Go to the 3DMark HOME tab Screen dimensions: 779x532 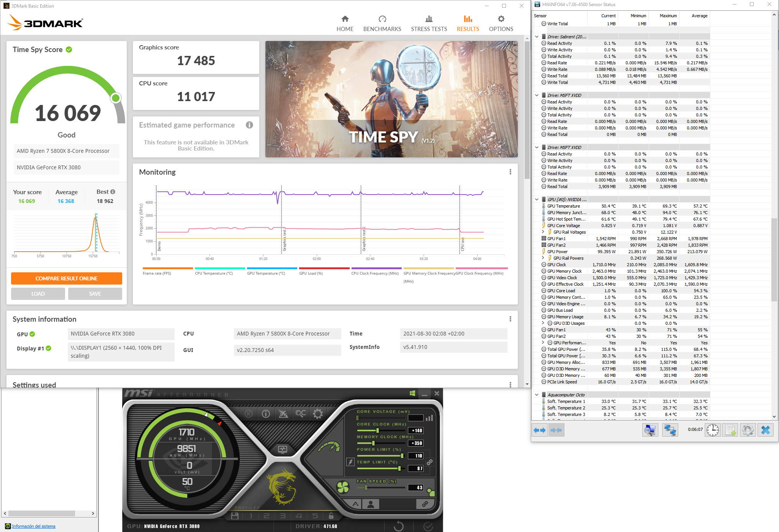click(x=345, y=23)
